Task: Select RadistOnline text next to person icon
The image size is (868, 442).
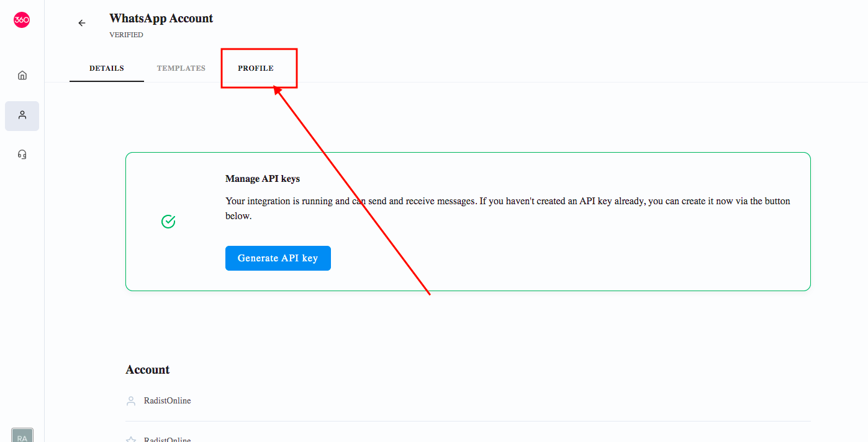Action: (x=168, y=401)
